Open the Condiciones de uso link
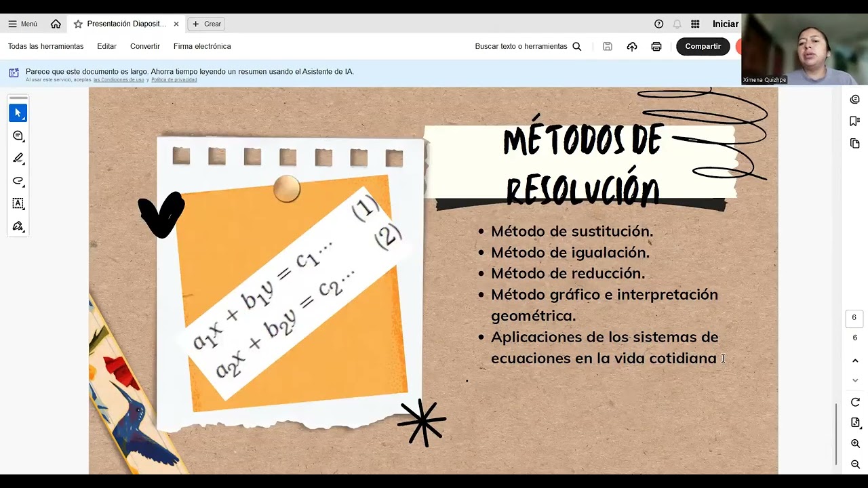 tap(119, 80)
